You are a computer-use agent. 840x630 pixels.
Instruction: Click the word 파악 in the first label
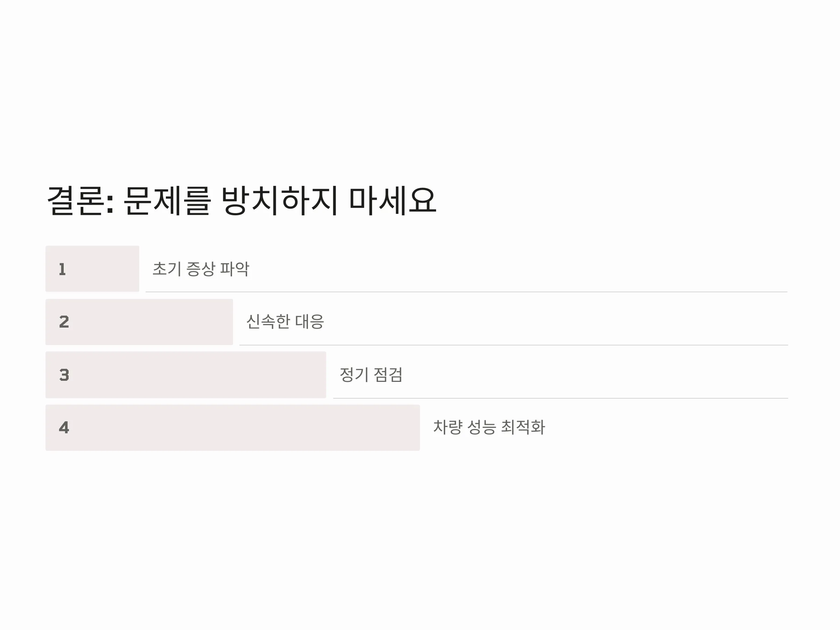(x=235, y=269)
